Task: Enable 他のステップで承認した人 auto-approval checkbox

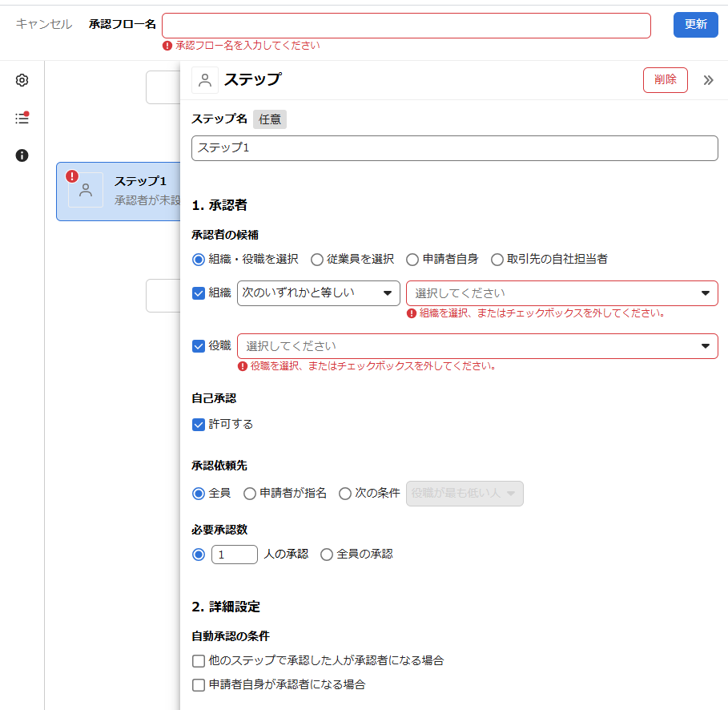Action: [199, 661]
